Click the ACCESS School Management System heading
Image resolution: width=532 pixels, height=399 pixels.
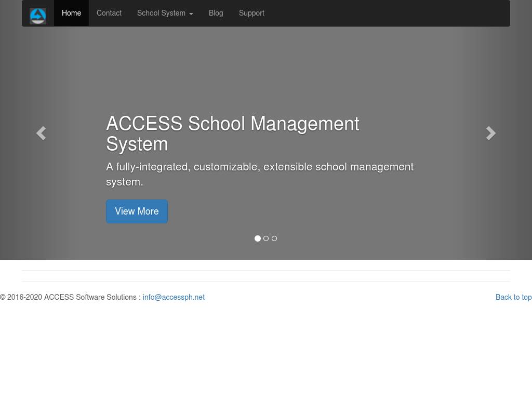[233, 134]
